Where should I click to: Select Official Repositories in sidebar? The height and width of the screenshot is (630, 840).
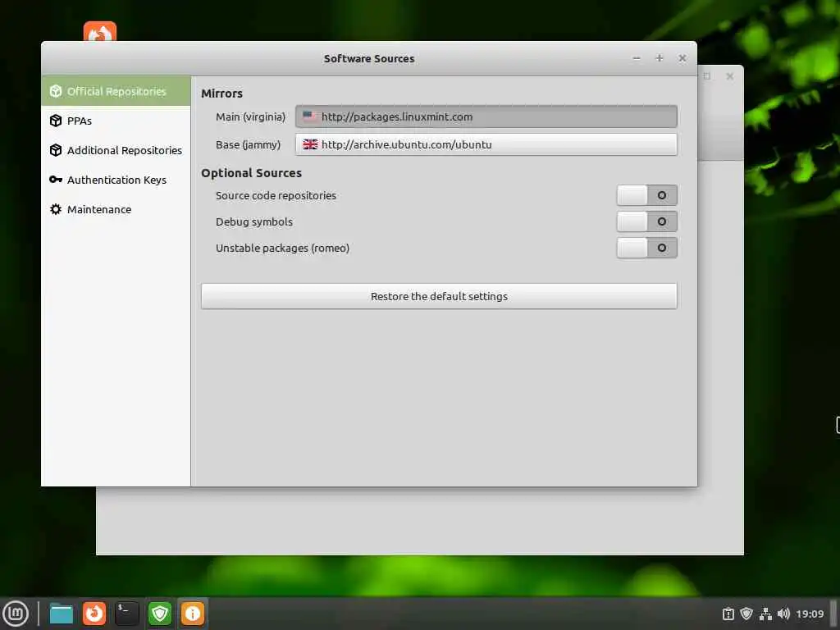116,91
